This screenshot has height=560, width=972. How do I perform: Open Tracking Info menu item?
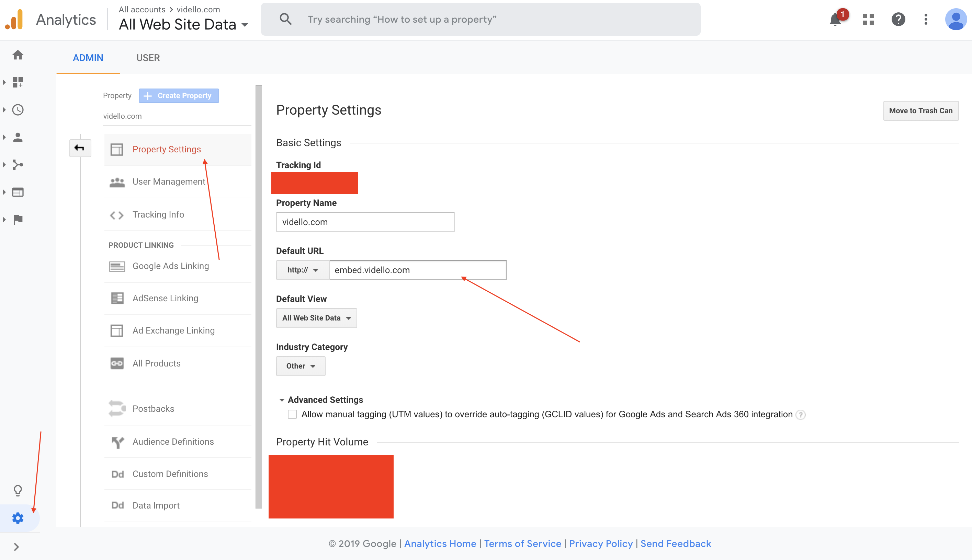pos(158,214)
